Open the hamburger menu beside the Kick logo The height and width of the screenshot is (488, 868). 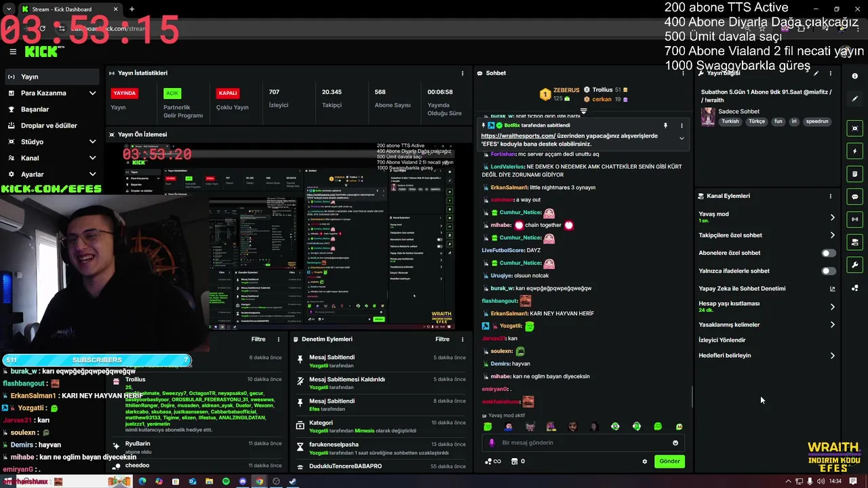pos(13,52)
